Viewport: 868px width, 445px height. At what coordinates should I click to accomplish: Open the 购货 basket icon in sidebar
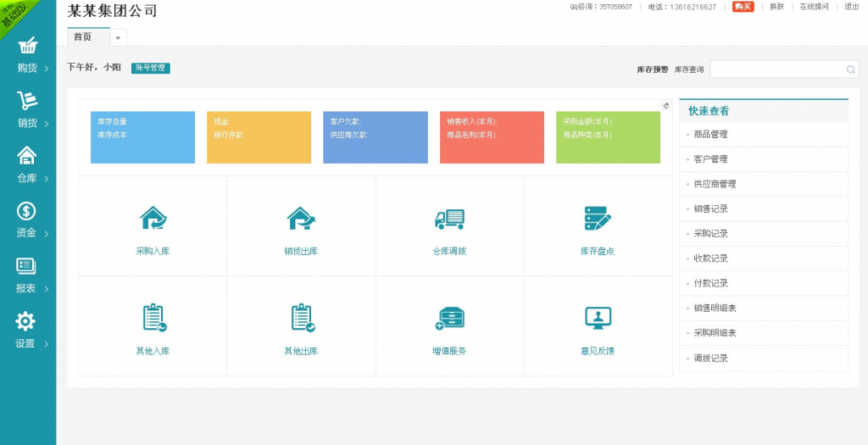pyautogui.click(x=28, y=46)
